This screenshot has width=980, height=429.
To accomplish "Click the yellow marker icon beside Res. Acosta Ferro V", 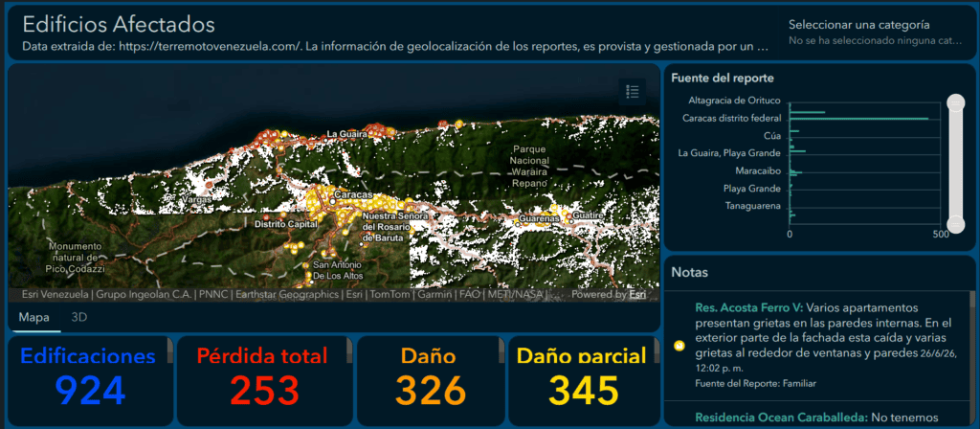I will pyautogui.click(x=679, y=346).
